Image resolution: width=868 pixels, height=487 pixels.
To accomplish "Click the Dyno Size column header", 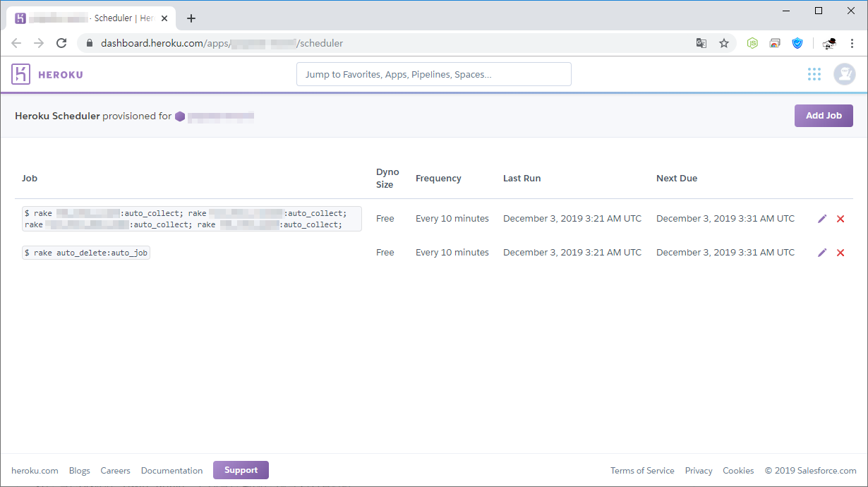I will pyautogui.click(x=387, y=178).
